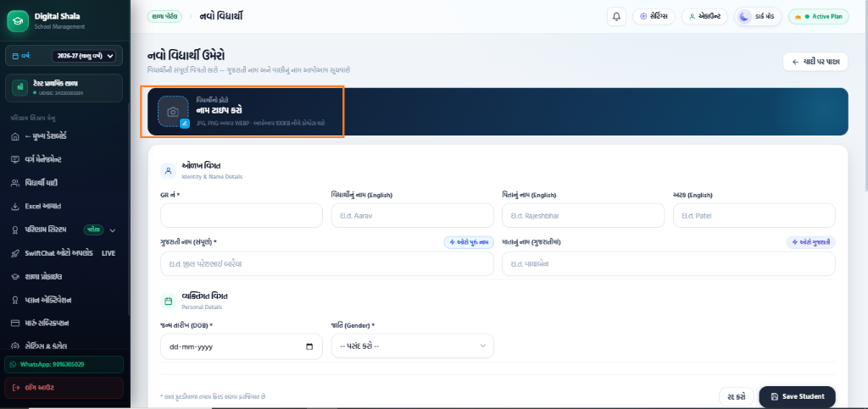Click the student name English field
The width and height of the screenshot is (868, 409).
pos(413,216)
